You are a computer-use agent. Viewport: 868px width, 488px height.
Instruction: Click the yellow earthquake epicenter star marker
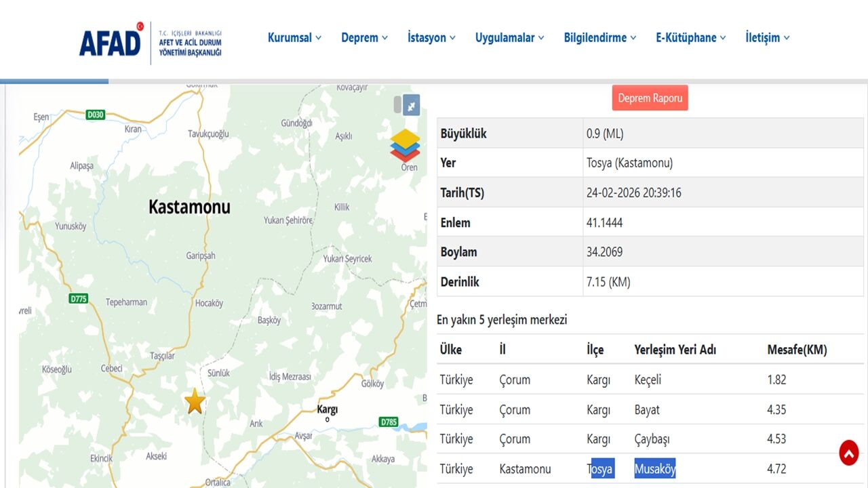coord(195,401)
